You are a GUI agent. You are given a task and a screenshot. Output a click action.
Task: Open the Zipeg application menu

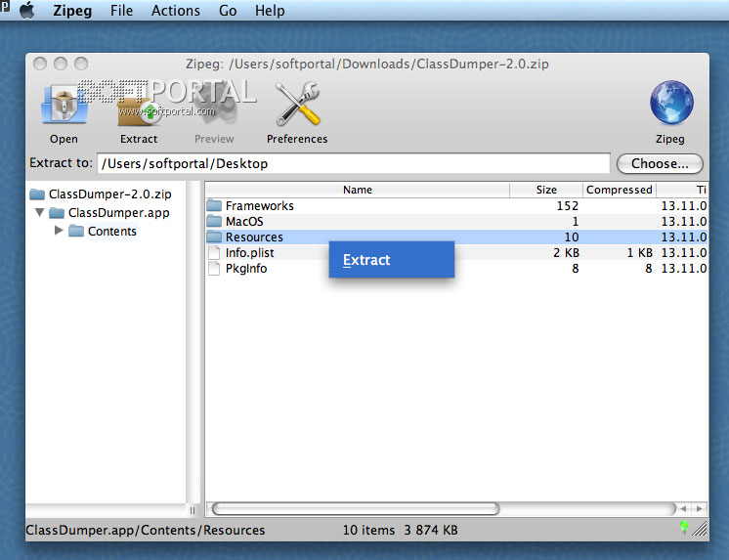coord(72,10)
